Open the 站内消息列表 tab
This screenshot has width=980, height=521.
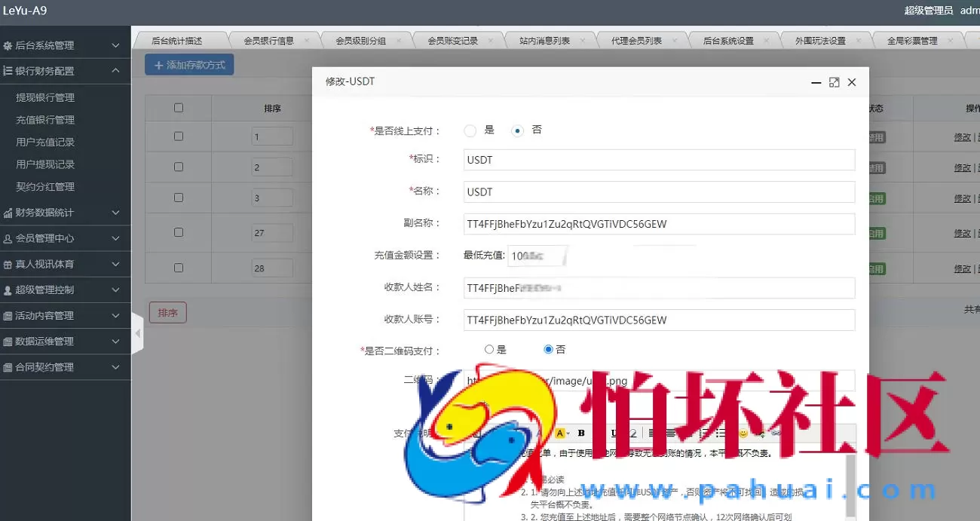pyautogui.click(x=545, y=39)
